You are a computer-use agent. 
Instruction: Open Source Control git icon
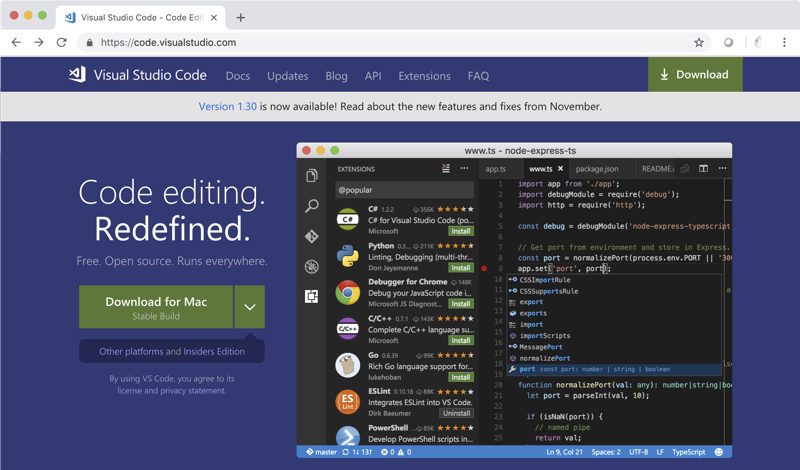click(312, 236)
